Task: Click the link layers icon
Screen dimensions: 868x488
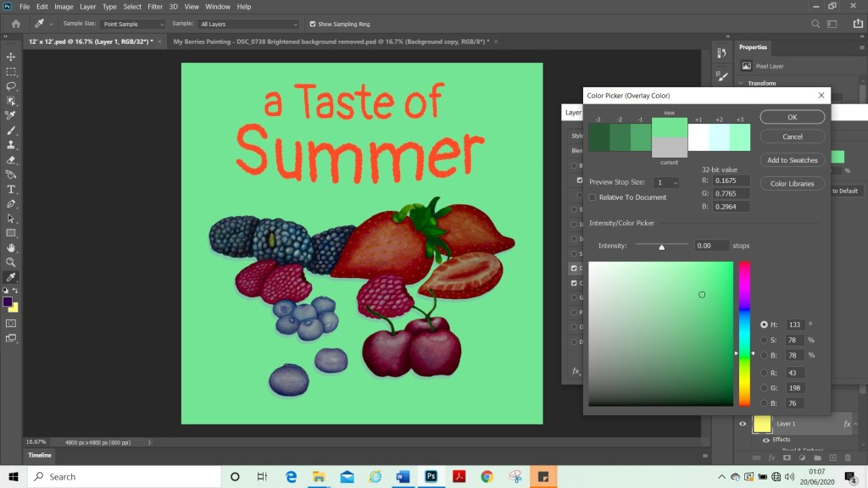Action: click(x=756, y=457)
